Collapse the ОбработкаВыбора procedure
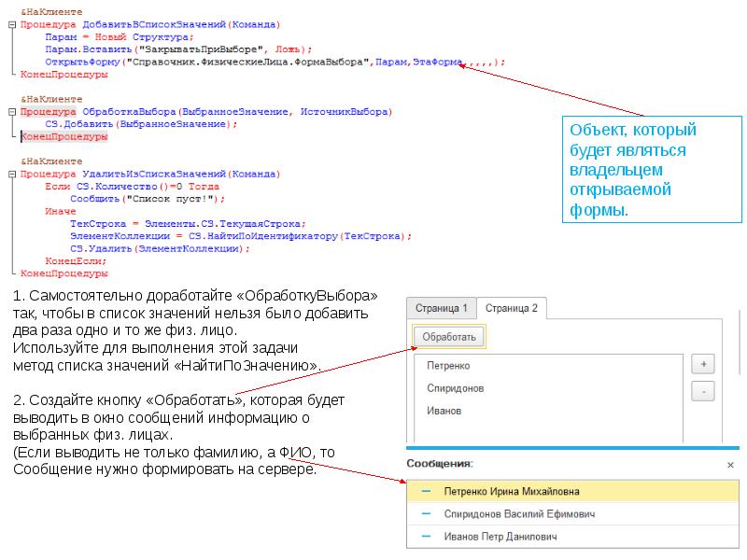 click(12, 111)
